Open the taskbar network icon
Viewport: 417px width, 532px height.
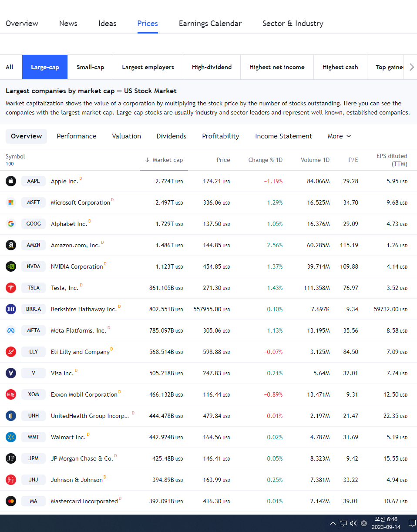coord(343,523)
